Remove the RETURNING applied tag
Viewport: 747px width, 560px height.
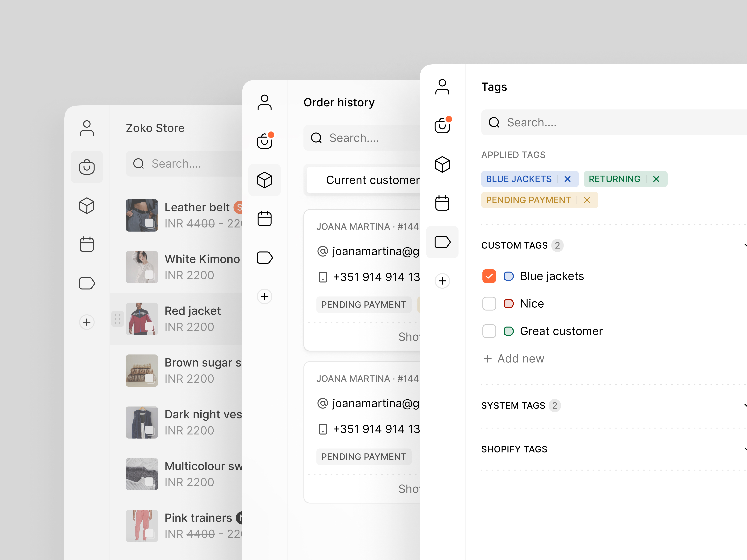tap(656, 179)
